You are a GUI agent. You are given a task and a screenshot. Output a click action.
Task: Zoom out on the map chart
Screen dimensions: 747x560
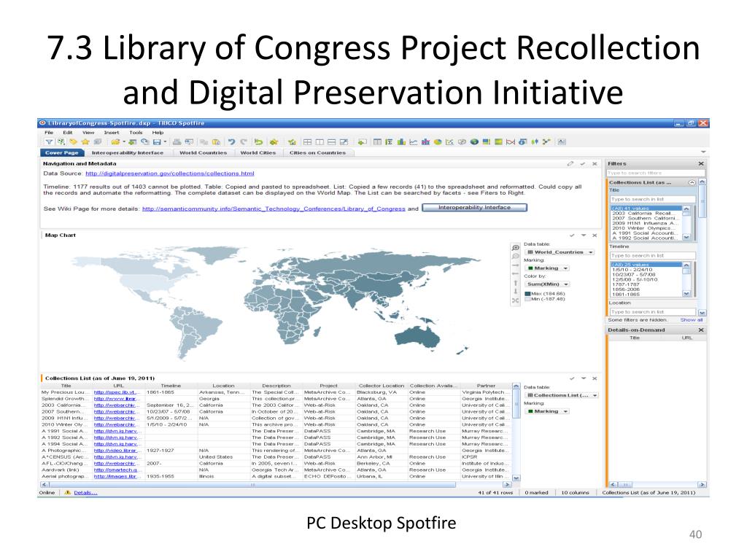tap(515, 256)
